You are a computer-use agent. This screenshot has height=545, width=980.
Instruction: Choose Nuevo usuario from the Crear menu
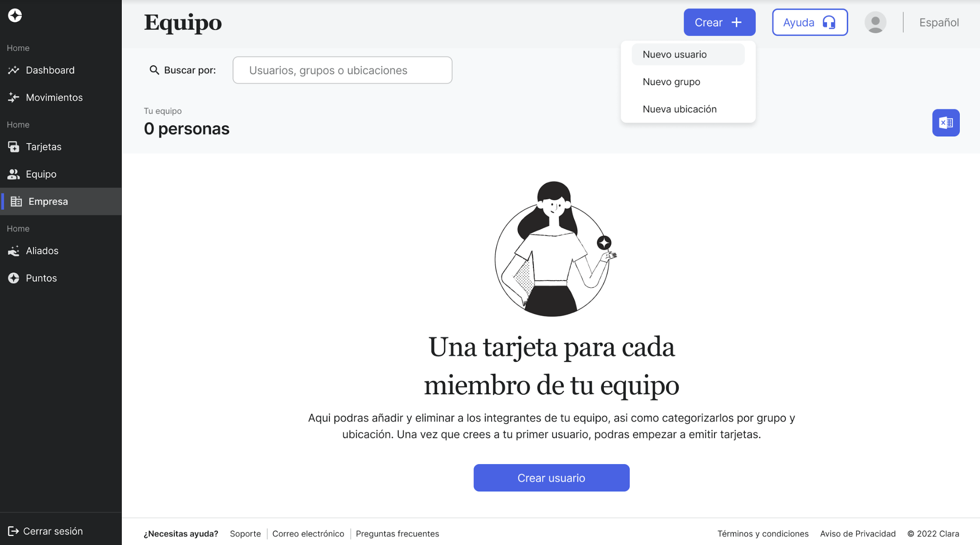(688, 54)
